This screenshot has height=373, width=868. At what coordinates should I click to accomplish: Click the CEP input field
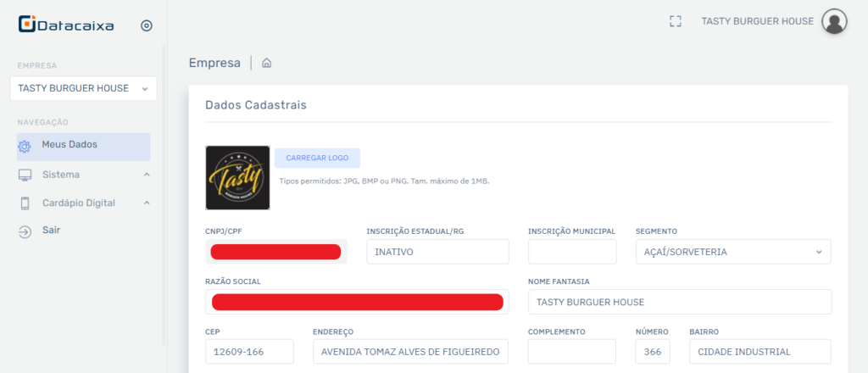[249, 352]
